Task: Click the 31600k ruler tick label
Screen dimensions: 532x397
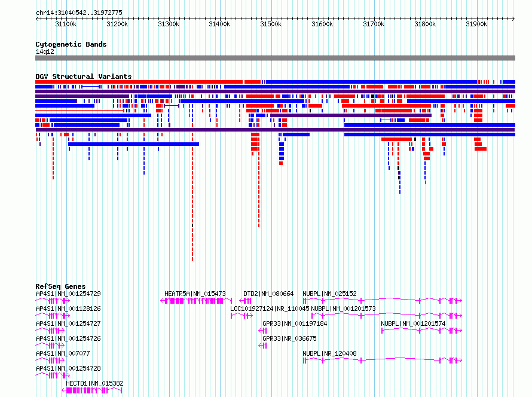Action: point(322,24)
